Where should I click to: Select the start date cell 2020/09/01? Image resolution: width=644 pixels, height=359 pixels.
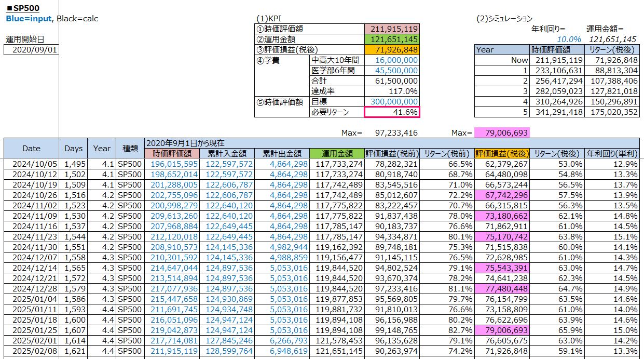(31, 50)
